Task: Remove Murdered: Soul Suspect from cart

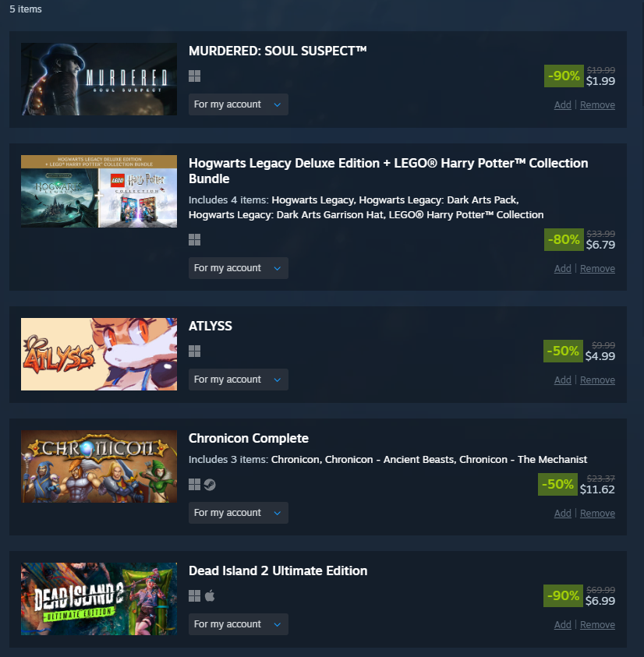Action: 597,105
